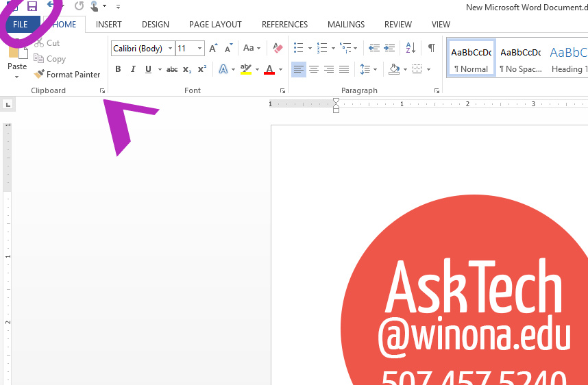This screenshot has width=588, height=385.
Task: Toggle bold formatting
Action: click(118, 69)
